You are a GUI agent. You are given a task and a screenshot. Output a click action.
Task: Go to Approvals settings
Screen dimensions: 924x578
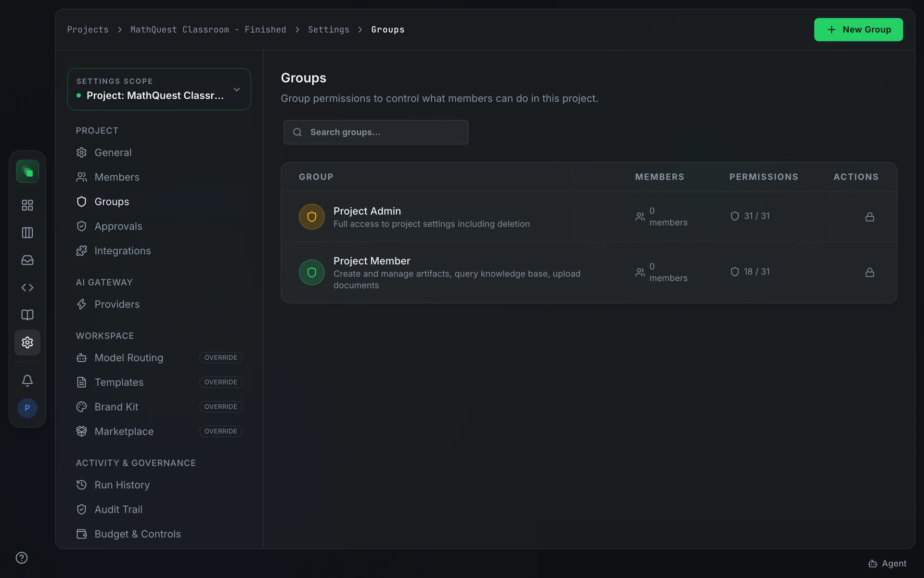(x=159, y=226)
